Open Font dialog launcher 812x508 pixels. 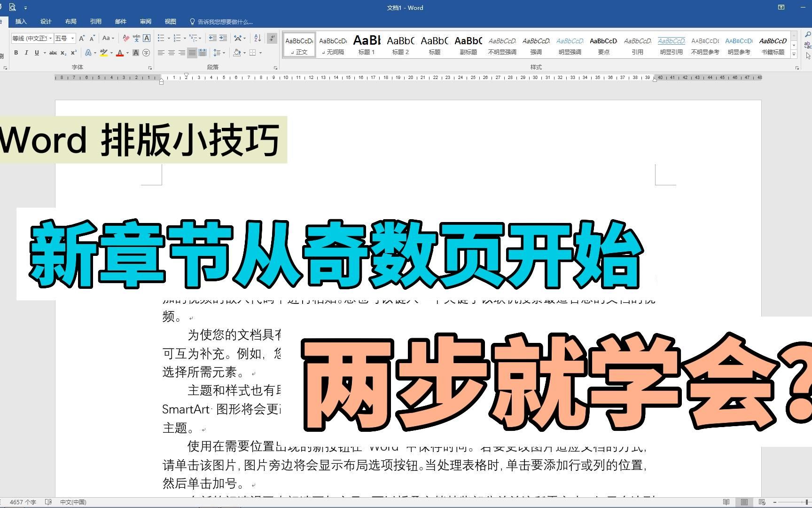(x=150, y=68)
